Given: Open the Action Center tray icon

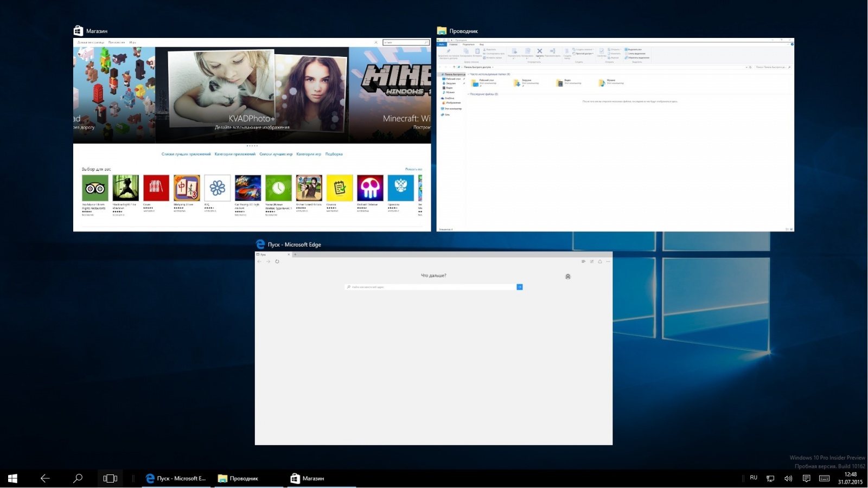Looking at the screenshot, I should click(806, 478).
